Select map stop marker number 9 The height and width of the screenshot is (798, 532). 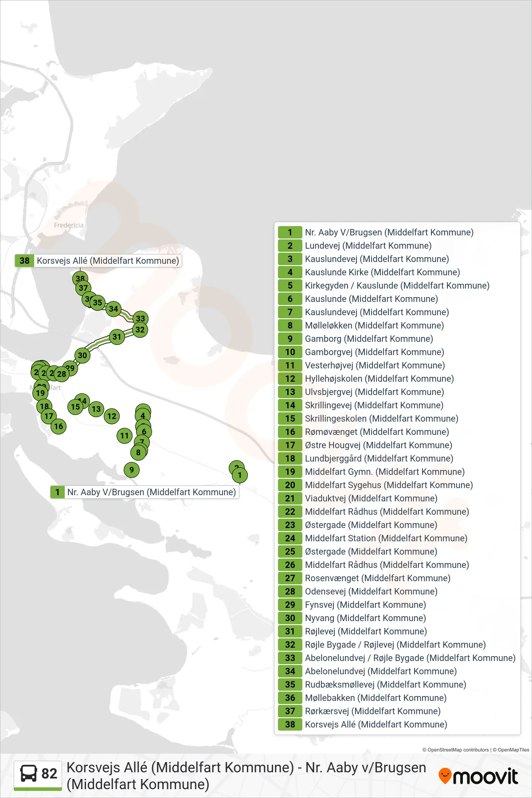(x=132, y=469)
